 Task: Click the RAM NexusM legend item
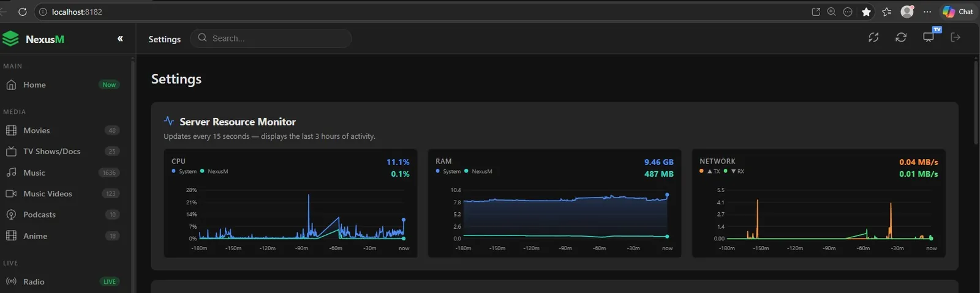478,171
